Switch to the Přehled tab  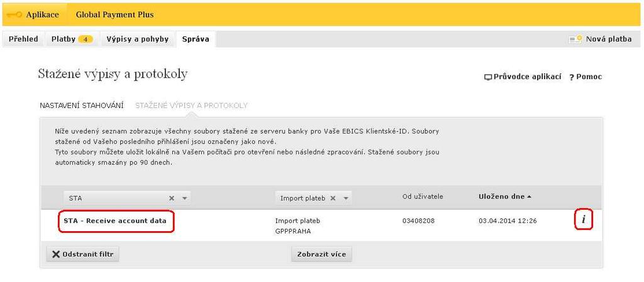[23, 39]
